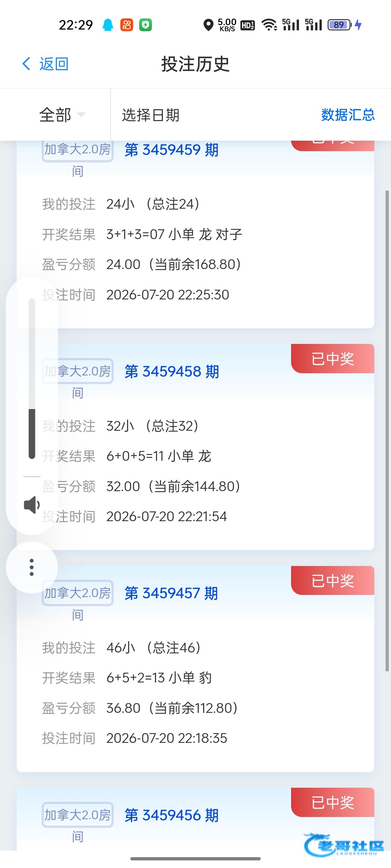Viewport: 391px width, 868px height.
Task: Tap the green shield notification icon
Action: 146,25
